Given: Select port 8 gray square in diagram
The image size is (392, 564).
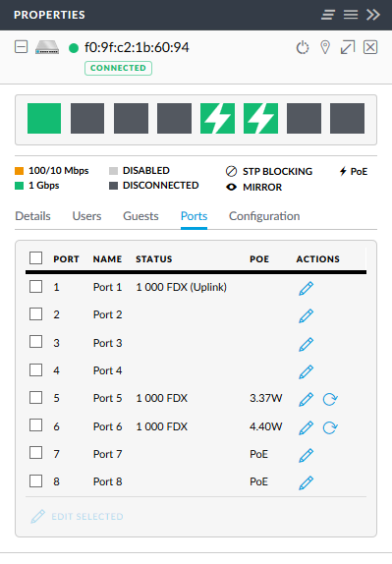Looking at the screenshot, I should 347,118.
